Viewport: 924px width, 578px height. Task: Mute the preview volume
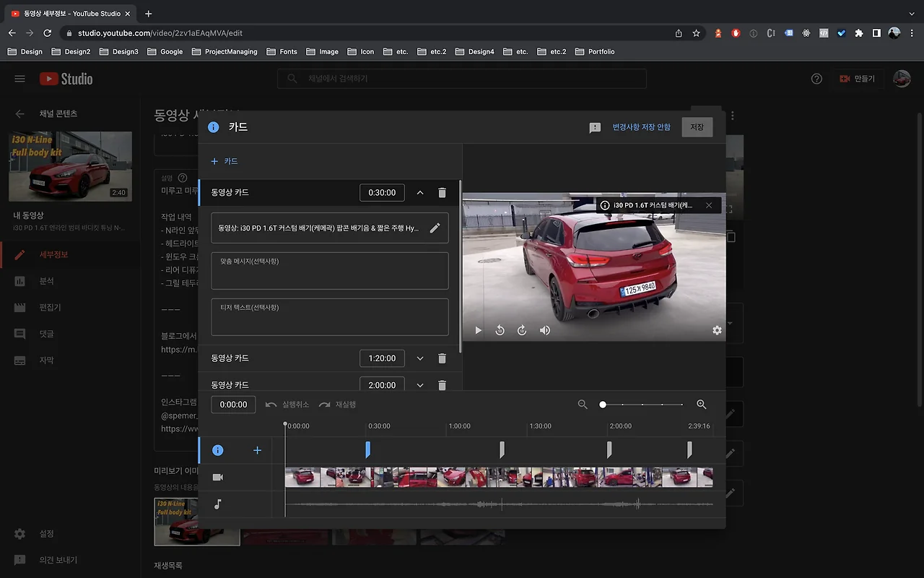point(545,330)
